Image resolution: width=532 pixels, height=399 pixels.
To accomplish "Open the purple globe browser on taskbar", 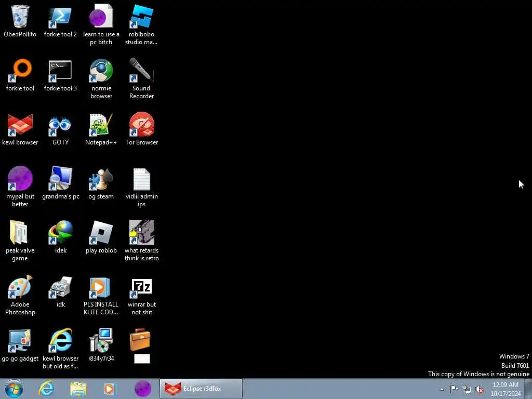I will (x=143, y=389).
